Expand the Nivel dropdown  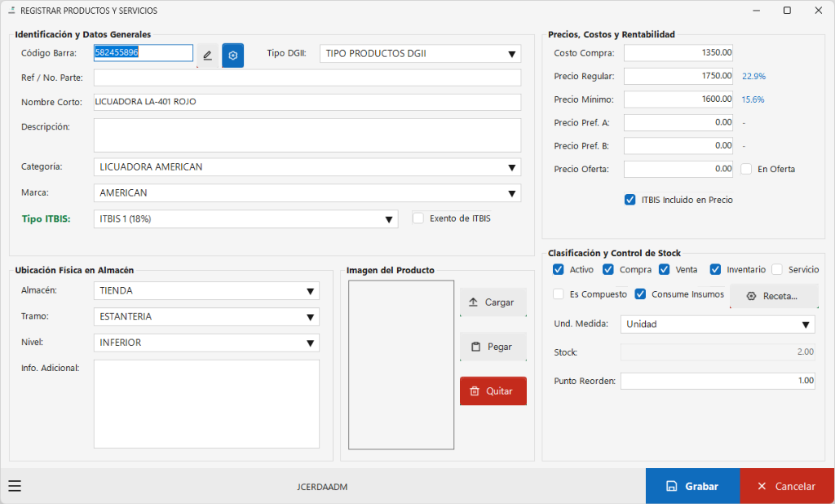(x=206, y=343)
